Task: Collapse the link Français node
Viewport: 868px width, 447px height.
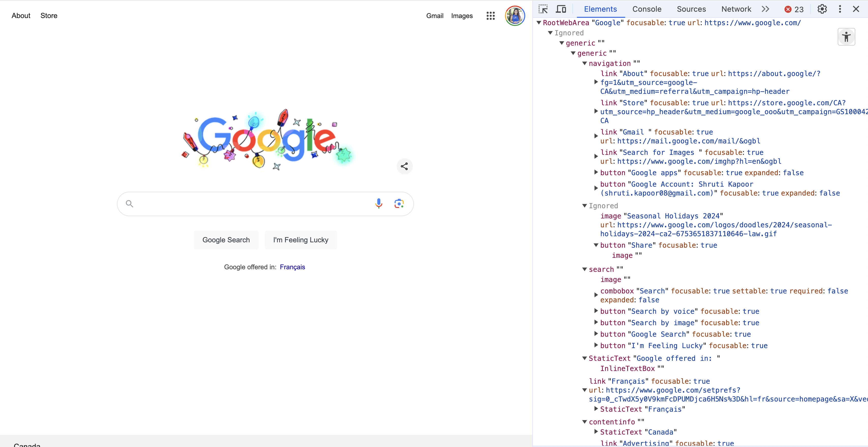Action: (x=585, y=390)
